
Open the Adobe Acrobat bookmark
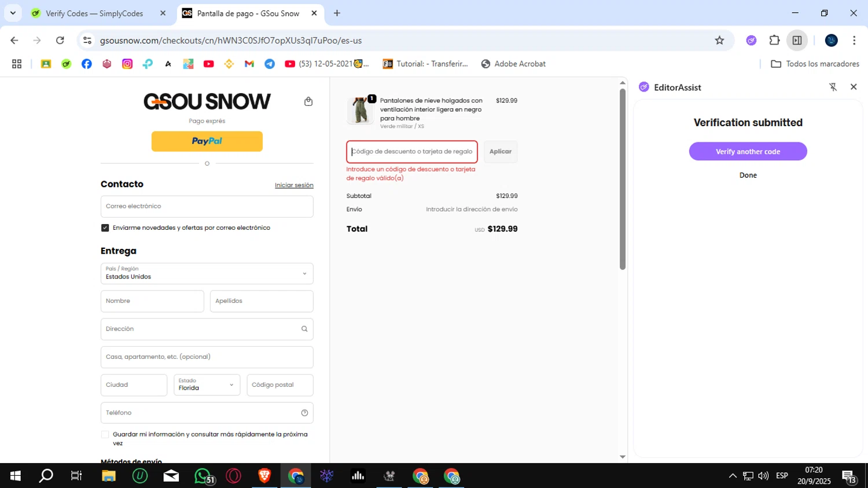(x=513, y=64)
